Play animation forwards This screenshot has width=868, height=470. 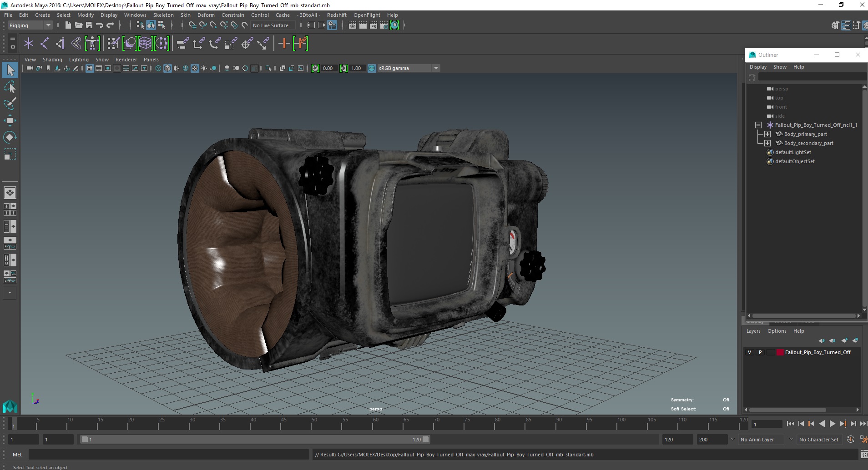tap(832, 424)
